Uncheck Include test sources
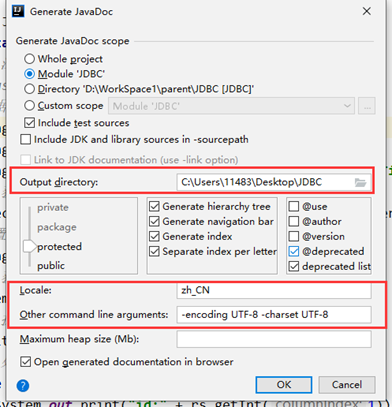Screen dimensions: 392x407 tap(29, 123)
